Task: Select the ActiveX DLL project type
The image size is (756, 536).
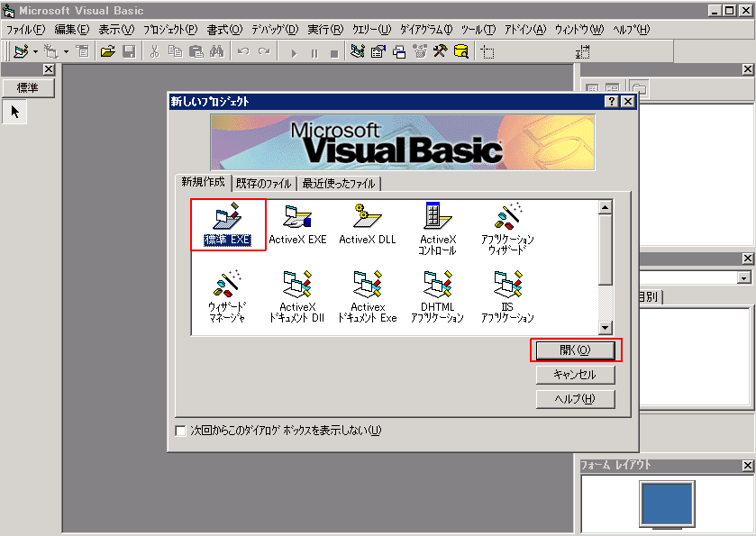Action: (368, 223)
